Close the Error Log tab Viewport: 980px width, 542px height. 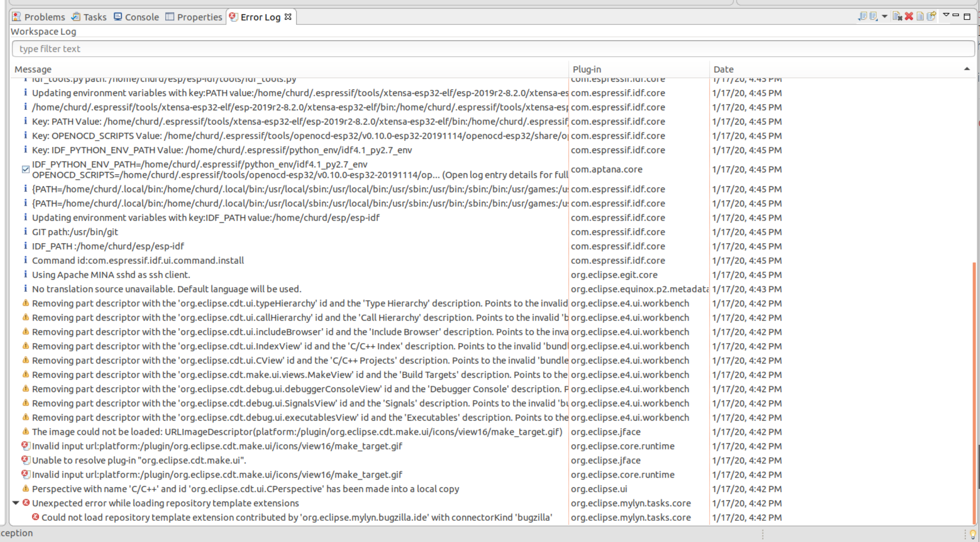tap(288, 16)
